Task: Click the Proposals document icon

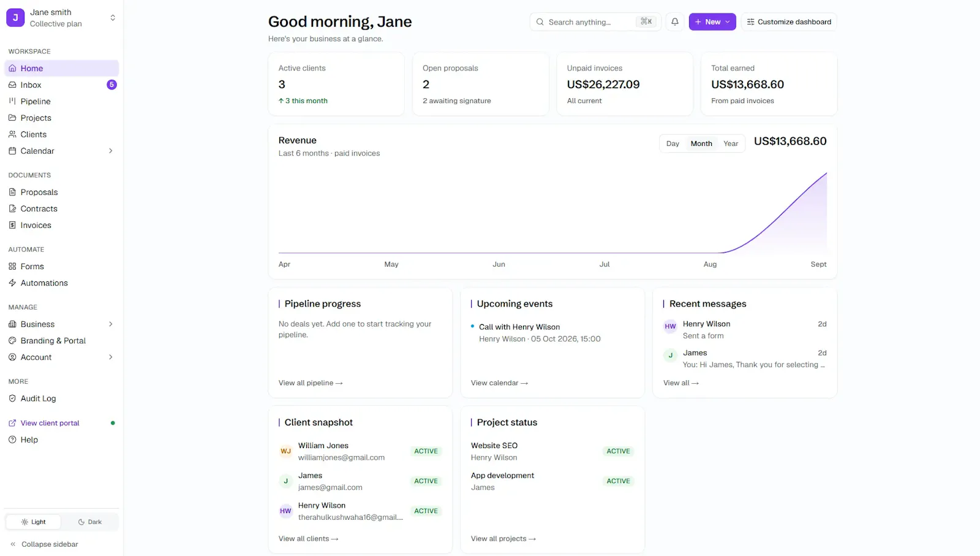Action: 12,192
